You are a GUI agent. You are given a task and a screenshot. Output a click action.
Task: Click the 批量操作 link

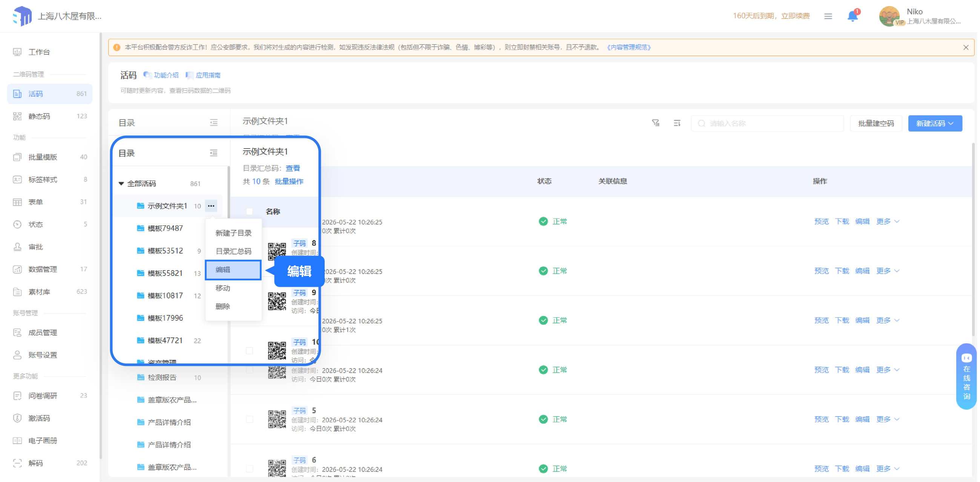(289, 181)
